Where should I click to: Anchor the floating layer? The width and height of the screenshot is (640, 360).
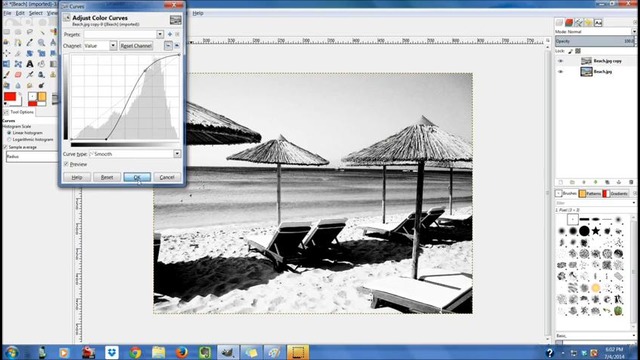tap(619, 182)
